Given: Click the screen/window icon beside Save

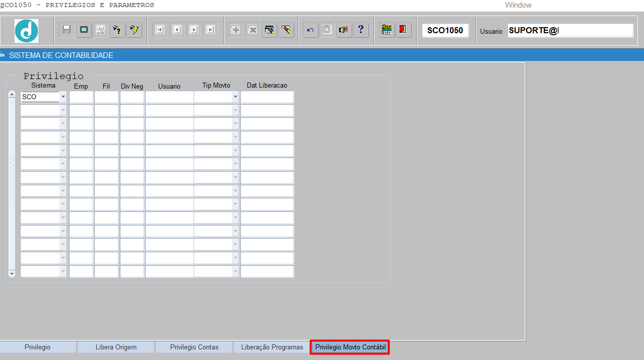Looking at the screenshot, I should click(x=84, y=30).
